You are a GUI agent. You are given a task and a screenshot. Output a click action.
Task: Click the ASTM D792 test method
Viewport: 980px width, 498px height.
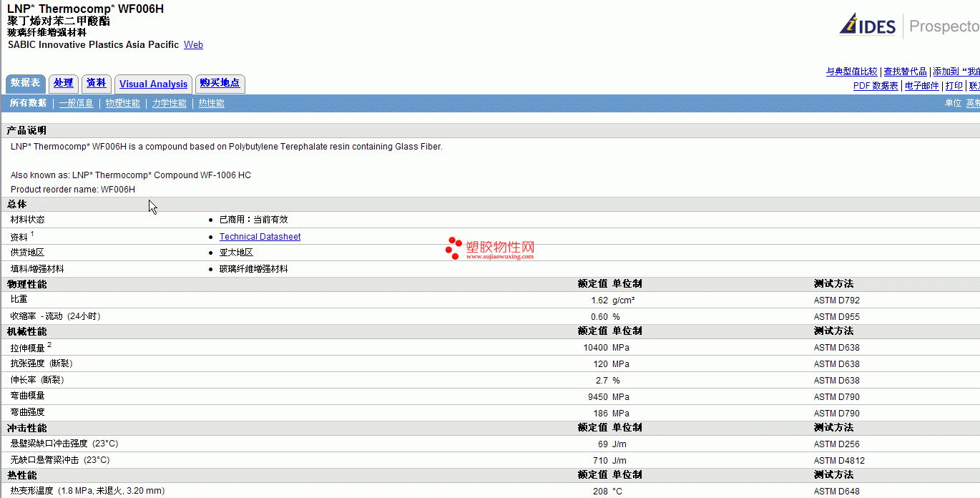click(837, 301)
